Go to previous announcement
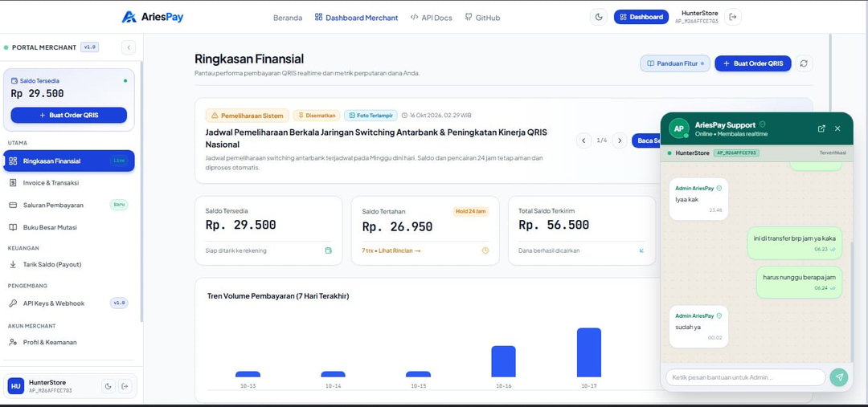The height and width of the screenshot is (407, 868). point(583,140)
